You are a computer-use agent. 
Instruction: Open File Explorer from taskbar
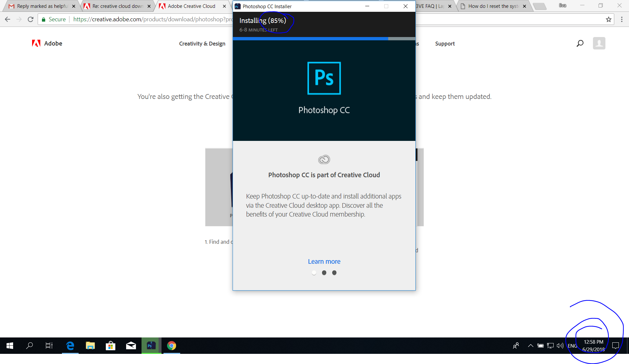tap(90, 346)
